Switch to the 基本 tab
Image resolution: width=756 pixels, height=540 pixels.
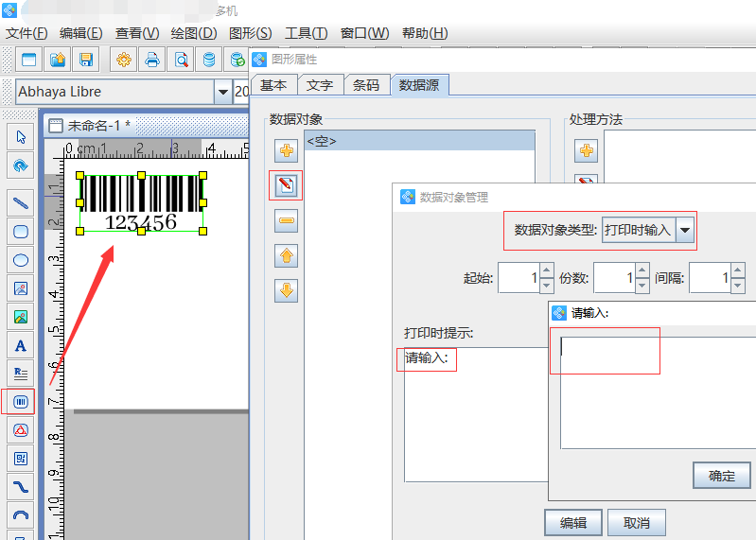click(273, 85)
